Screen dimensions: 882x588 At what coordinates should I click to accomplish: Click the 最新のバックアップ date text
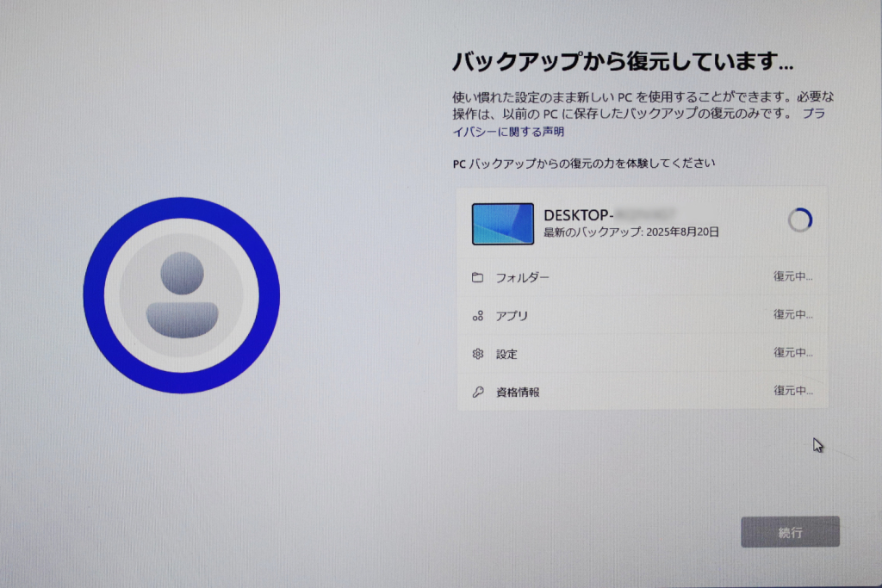(x=631, y=232)
